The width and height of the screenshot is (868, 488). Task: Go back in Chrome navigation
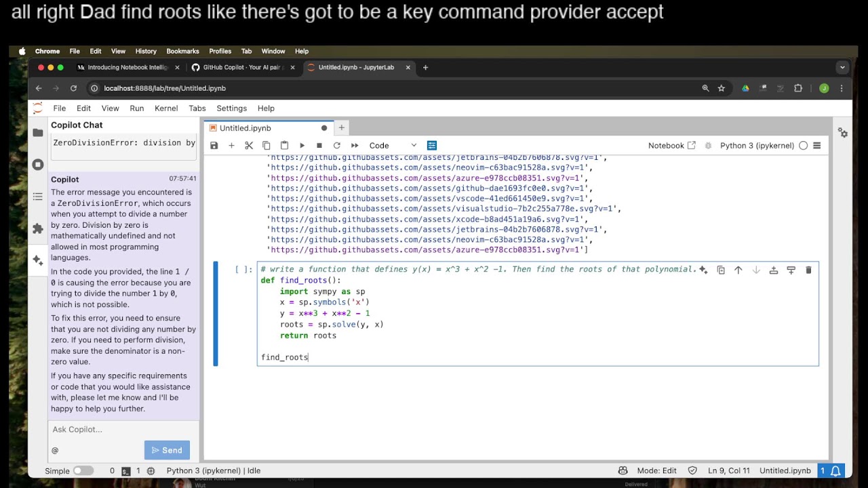[x=39, y=88]
